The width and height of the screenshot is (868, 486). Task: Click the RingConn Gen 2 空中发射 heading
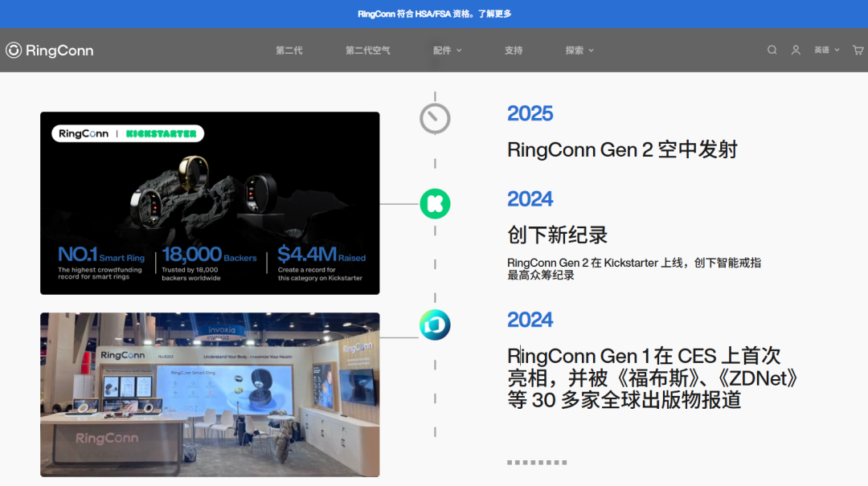[x=623, y=149]
